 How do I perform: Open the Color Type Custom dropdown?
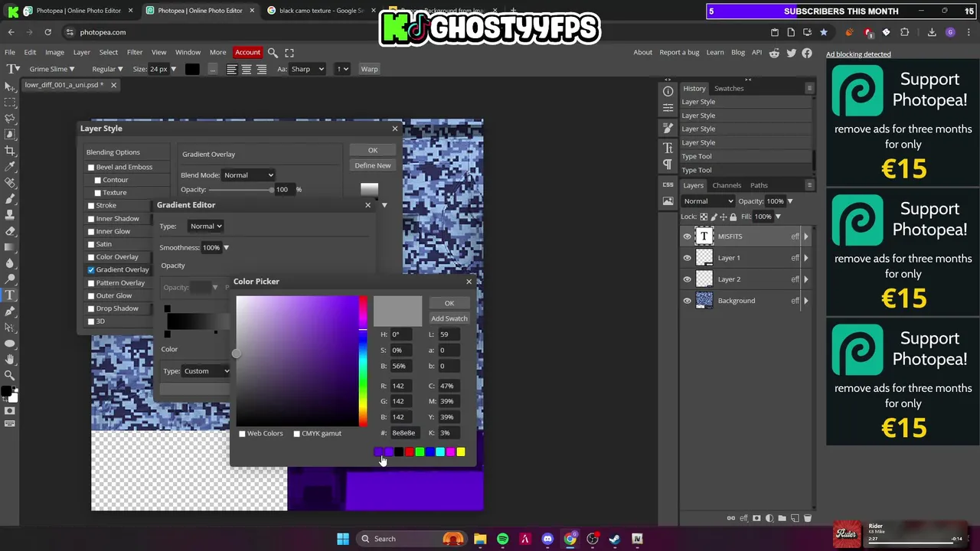coord(205,371)
